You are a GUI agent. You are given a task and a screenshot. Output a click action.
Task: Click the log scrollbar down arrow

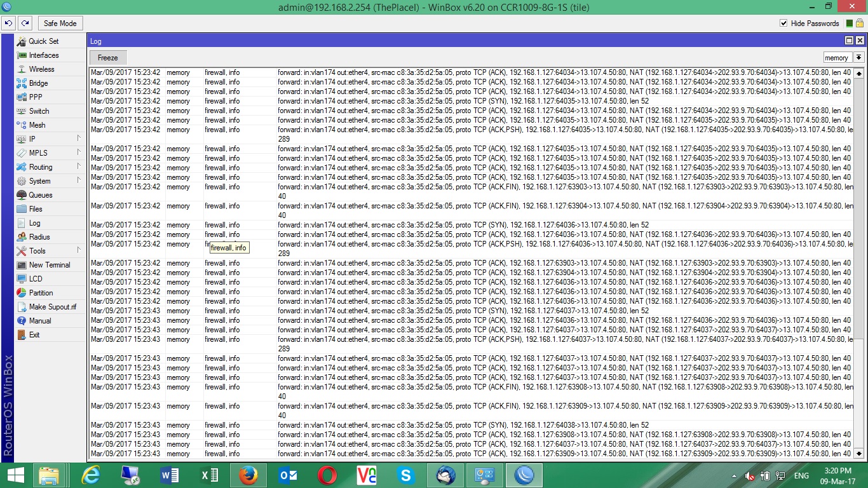[859, 454]
